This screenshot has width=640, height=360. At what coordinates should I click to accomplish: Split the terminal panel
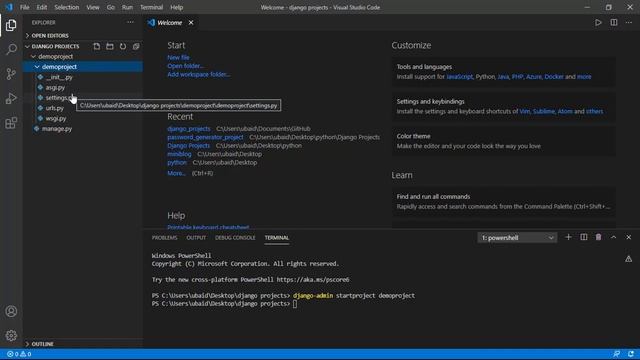[x=584, y=237]
